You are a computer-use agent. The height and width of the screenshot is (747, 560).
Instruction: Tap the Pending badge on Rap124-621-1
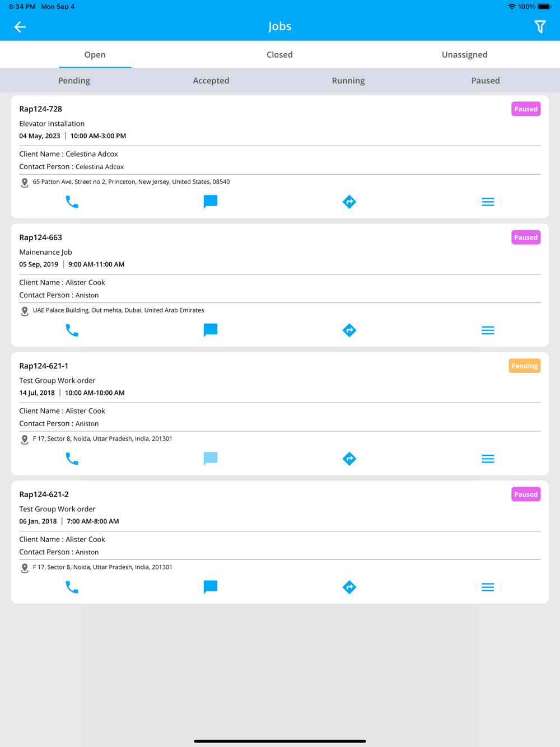[524, 366]
